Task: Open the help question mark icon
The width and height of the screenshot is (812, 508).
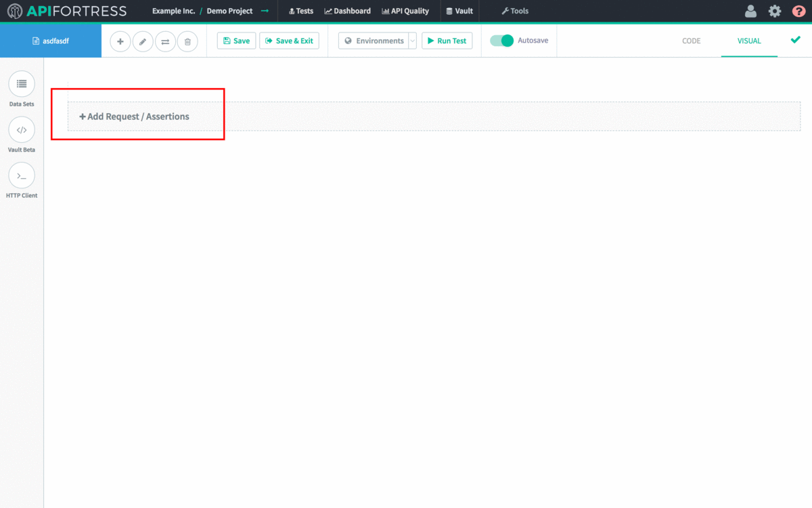Action: click(800, 11)
